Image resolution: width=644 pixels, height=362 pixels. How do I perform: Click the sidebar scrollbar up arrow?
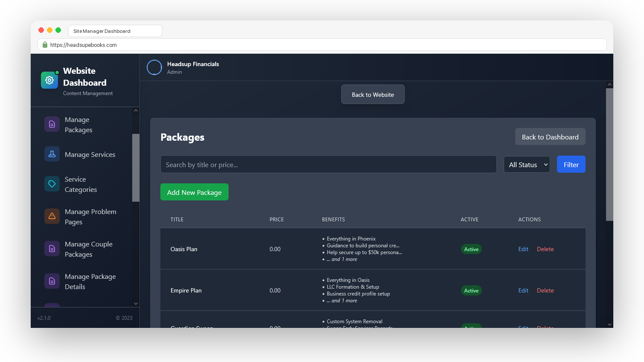click(x=136, y=110)
